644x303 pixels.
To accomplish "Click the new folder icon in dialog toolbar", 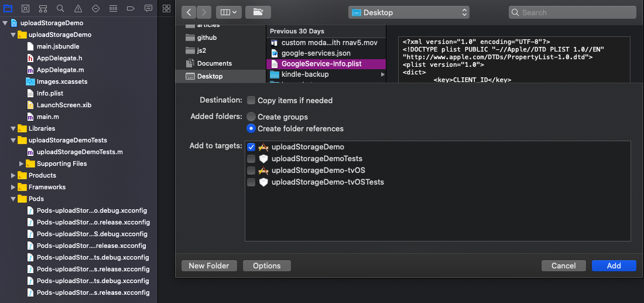I will point(258,12).
